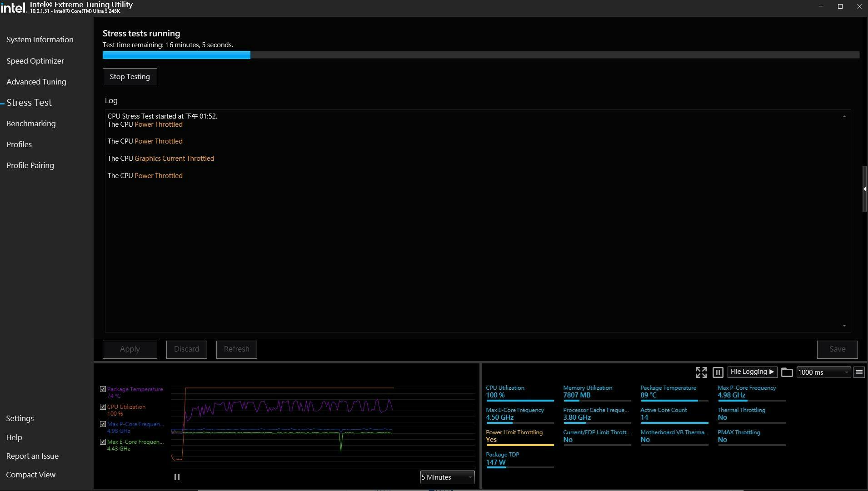Go to Benchmarking page
This screenshot has height=491, width=868.
coord(31,124)
